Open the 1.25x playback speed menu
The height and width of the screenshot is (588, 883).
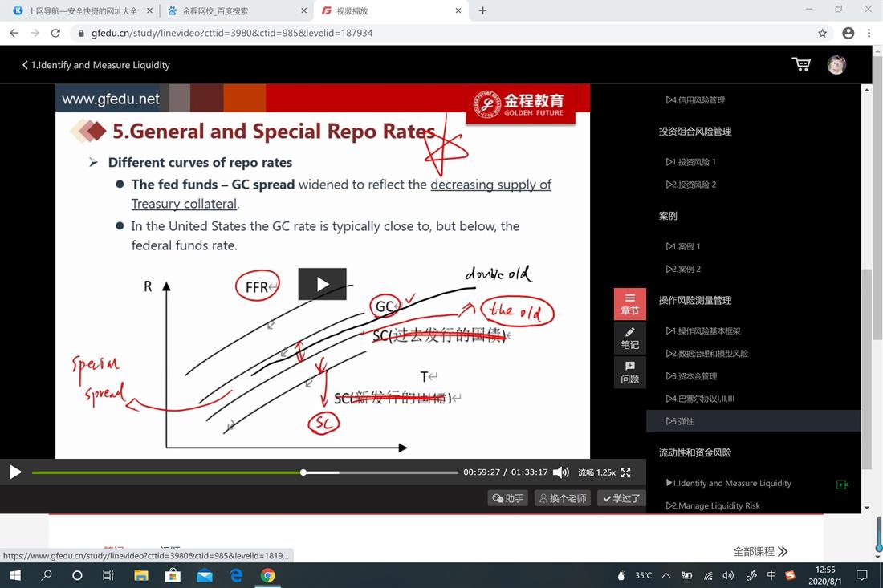(606, 473)
